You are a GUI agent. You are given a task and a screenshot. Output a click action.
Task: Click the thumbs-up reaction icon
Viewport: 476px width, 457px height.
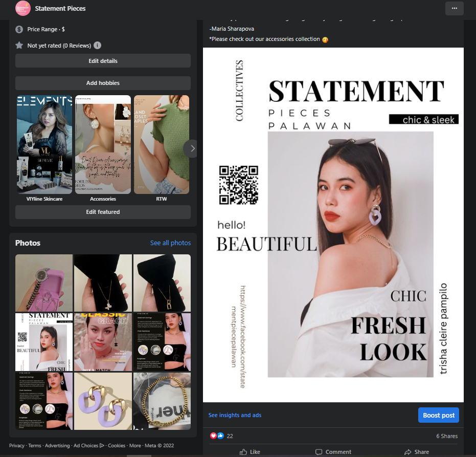220,436
